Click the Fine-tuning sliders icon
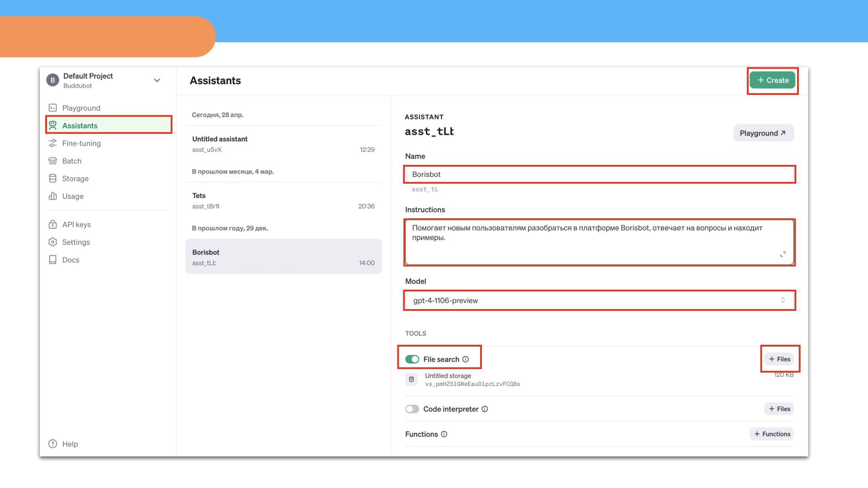 (53, 143)
